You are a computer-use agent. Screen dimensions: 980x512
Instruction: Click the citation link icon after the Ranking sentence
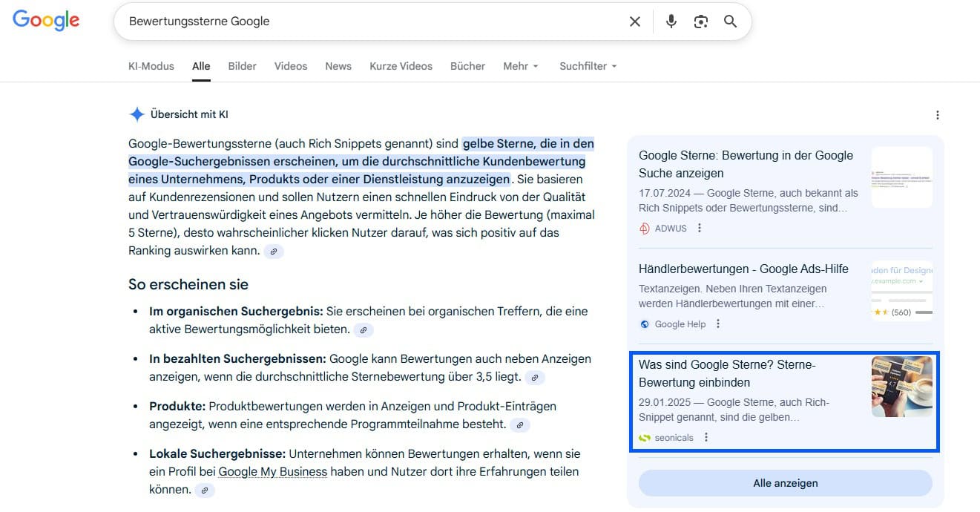(274, 252)
